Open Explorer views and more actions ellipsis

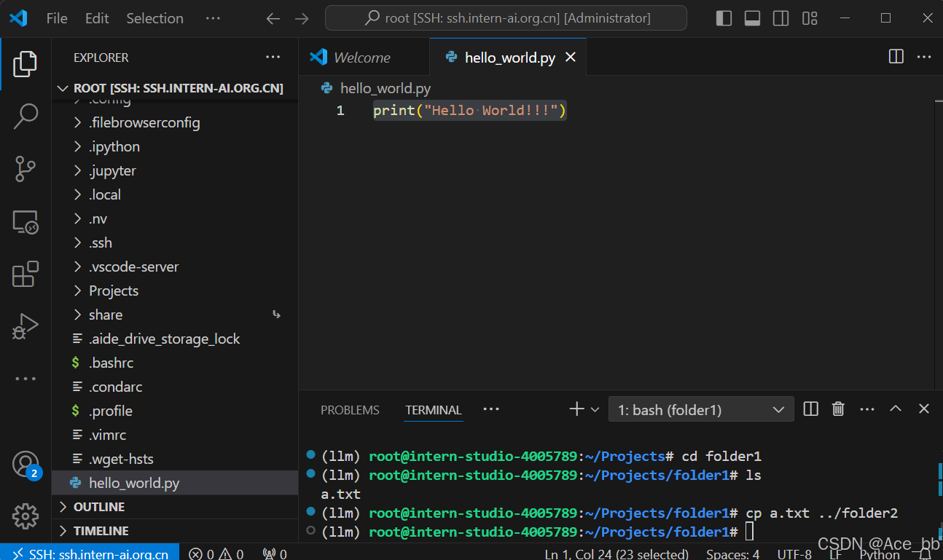tap(273, 57)
